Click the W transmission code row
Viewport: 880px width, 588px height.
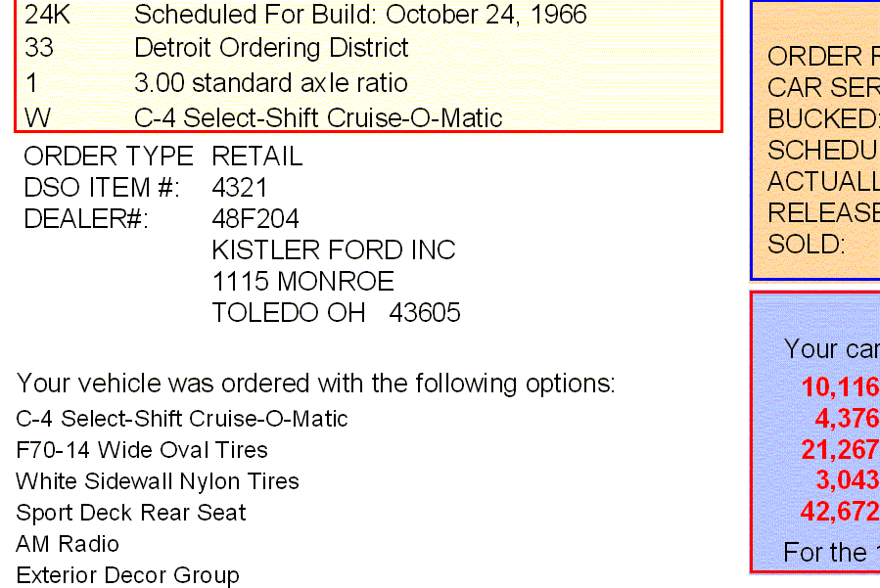tap(368, 117)
